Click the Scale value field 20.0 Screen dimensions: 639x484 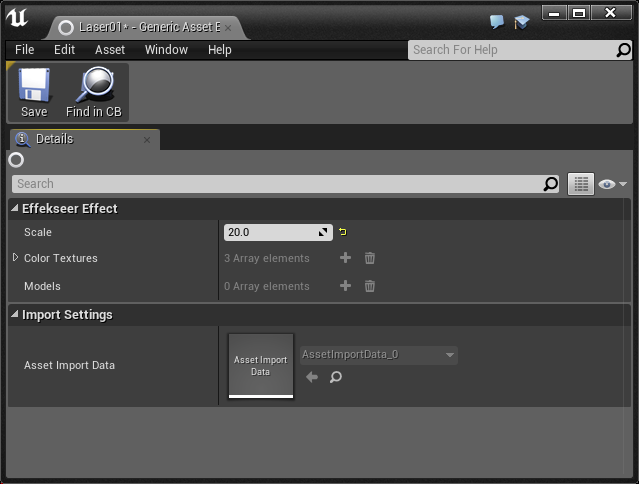point(278,232)
